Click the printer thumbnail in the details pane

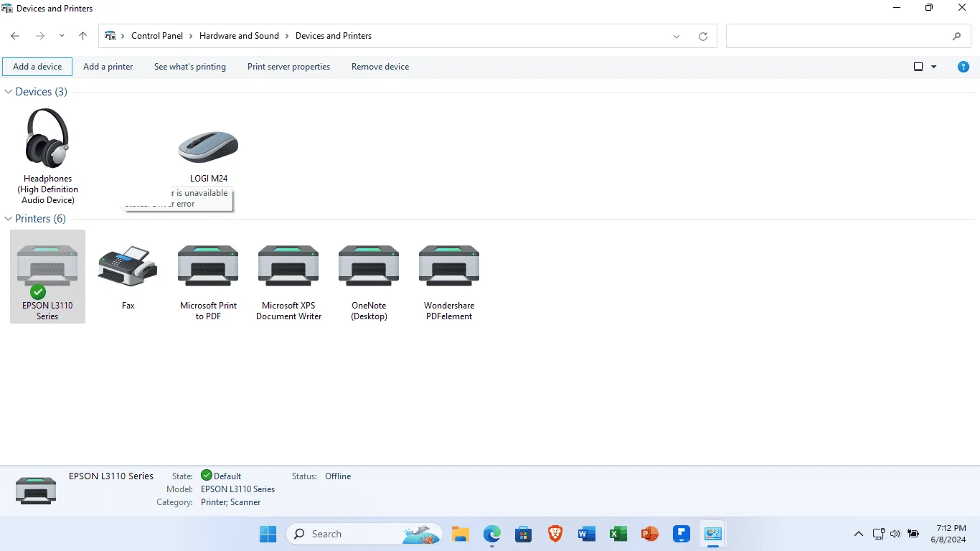click(x=36, y=489)
